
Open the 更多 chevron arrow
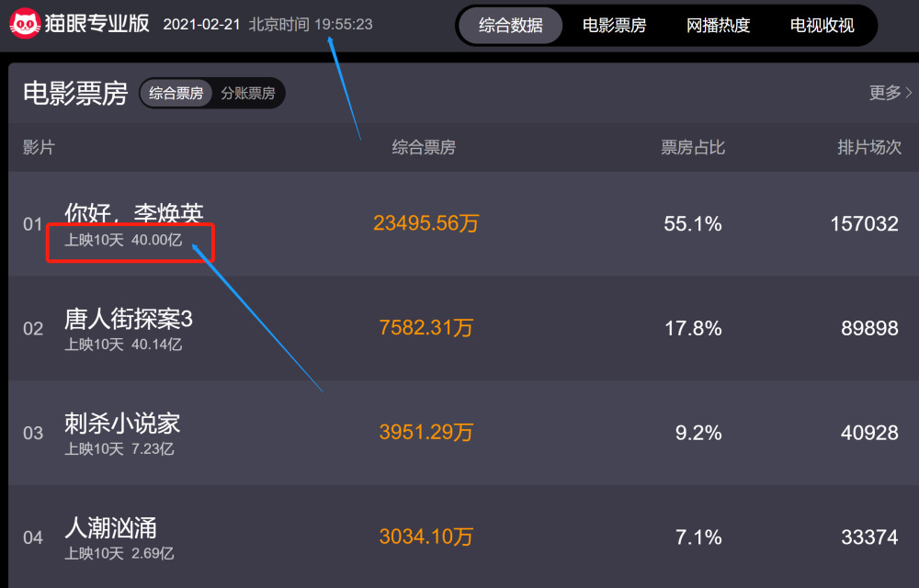(x=909, y=93)
